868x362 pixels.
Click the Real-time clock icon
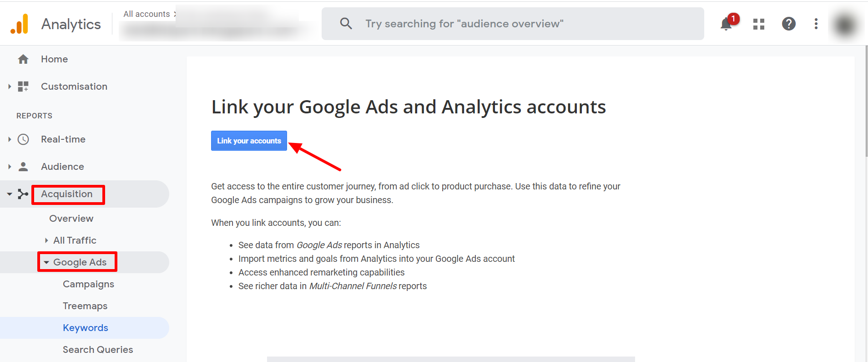[23, 139]
